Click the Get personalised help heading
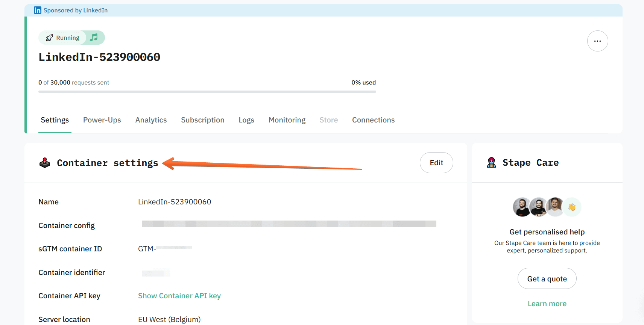The height and width of the screenshot is (325, 644). click(547, 232)
